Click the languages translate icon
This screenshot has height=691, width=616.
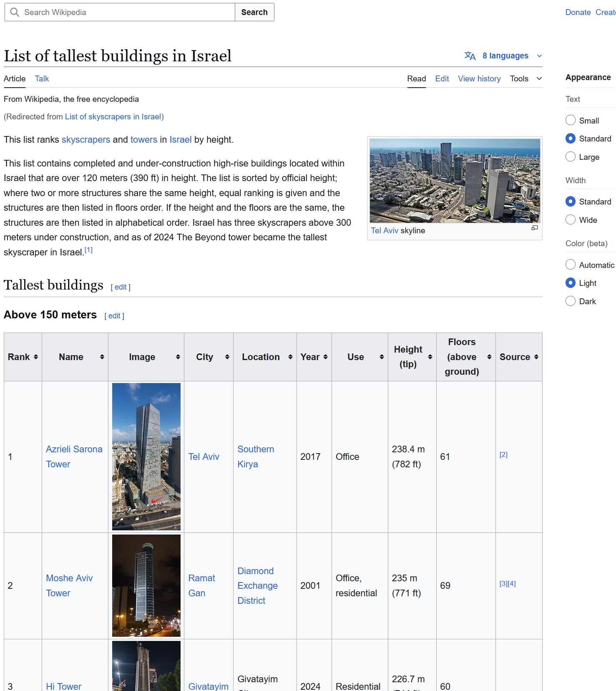[470, 56]
